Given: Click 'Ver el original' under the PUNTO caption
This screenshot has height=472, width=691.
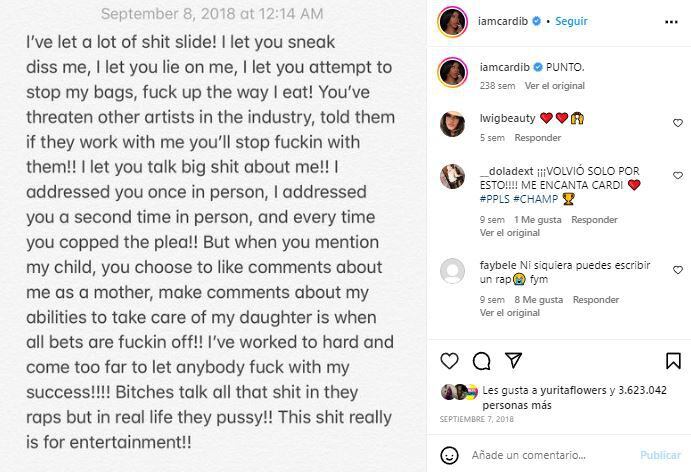Looking at the screenshot, I should point(553,86).
